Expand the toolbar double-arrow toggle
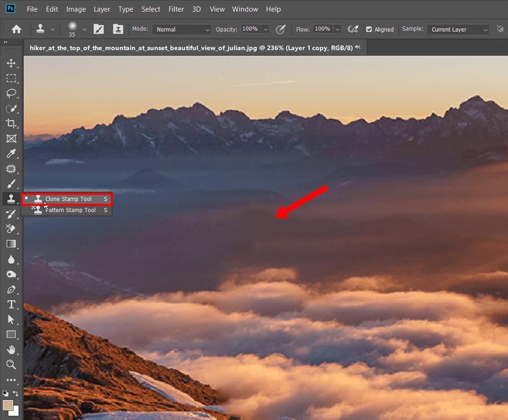The height and width of the screenshot is (420, 508). [x=5, y=42]
